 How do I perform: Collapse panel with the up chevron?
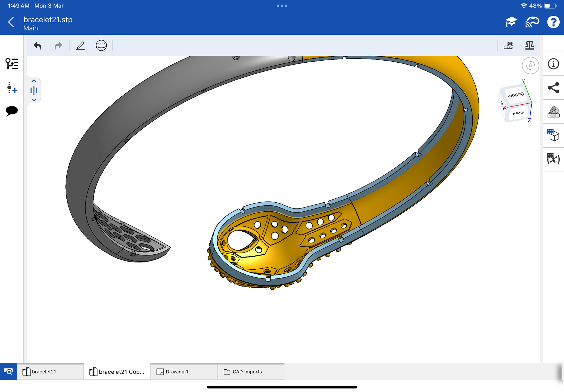(34, 81)
